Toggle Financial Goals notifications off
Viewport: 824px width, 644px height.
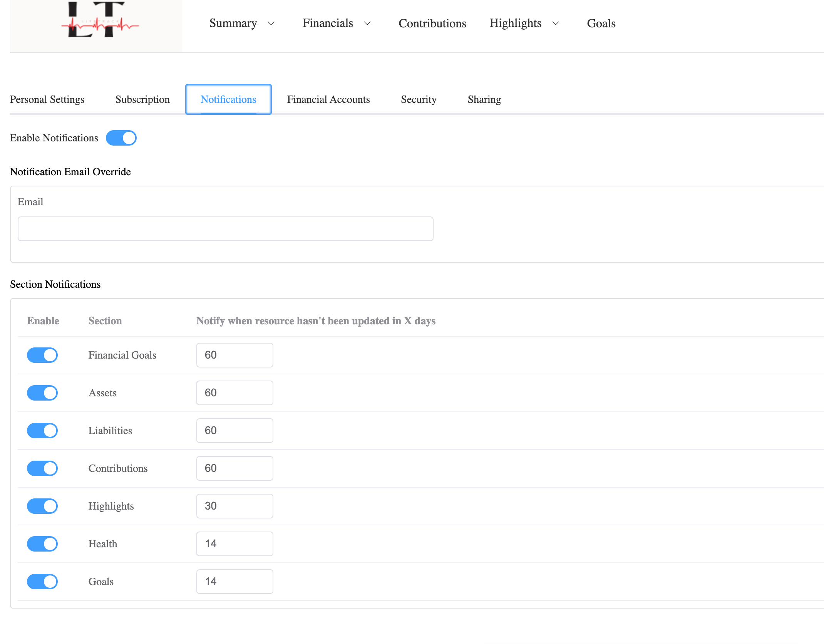pyautogui.click(x=42, y=355)
